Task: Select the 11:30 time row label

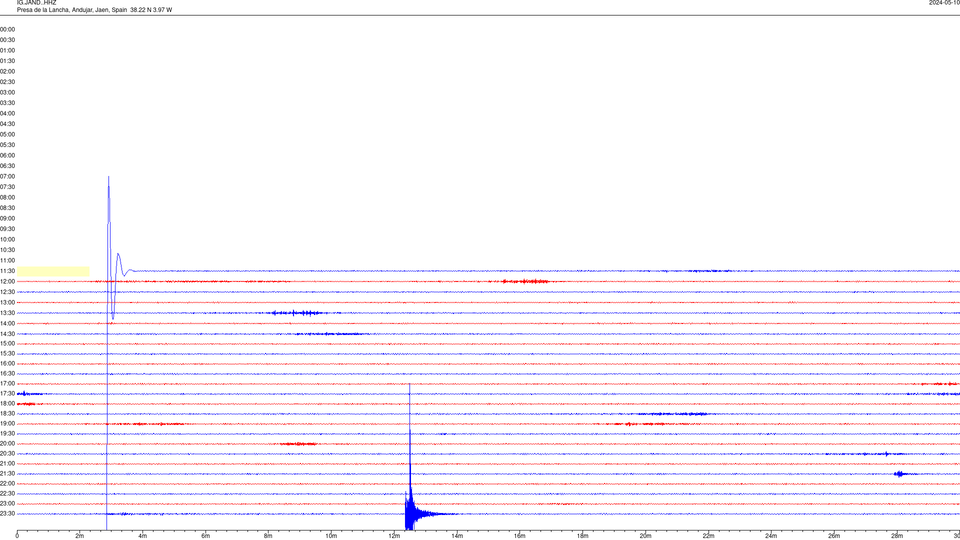Action: click(x=7, y=271)
